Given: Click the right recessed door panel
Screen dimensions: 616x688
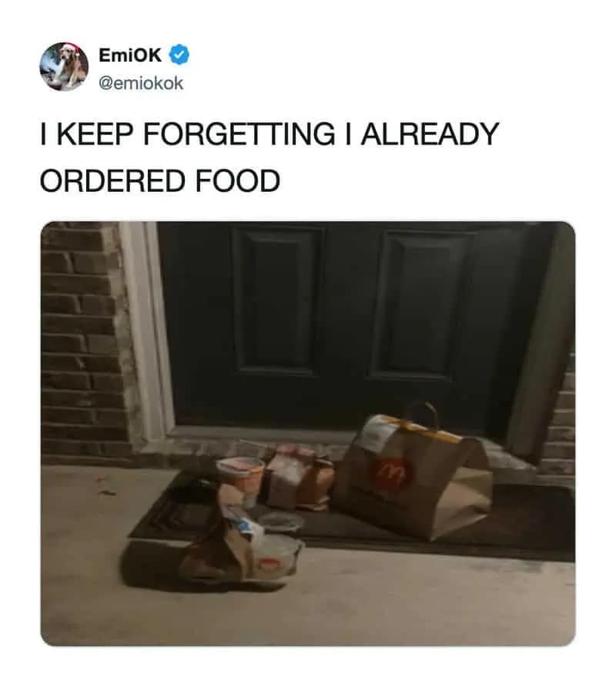Looking at the screenshot, I should pos(421,305).
